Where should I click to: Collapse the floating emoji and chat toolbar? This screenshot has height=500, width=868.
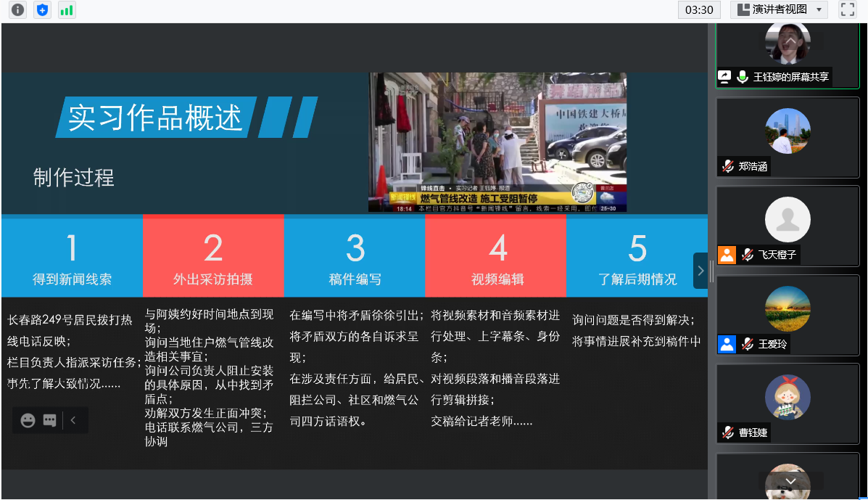click(x=73, y=420)
